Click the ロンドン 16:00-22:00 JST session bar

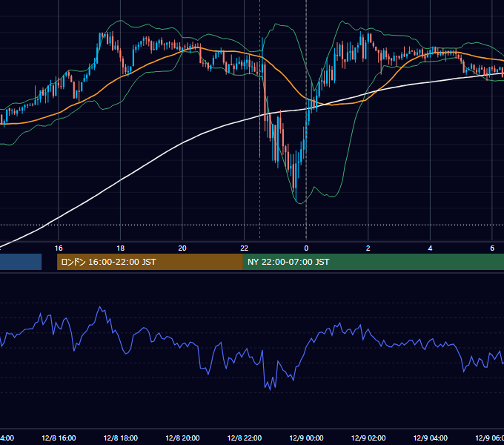pos(150,262)
